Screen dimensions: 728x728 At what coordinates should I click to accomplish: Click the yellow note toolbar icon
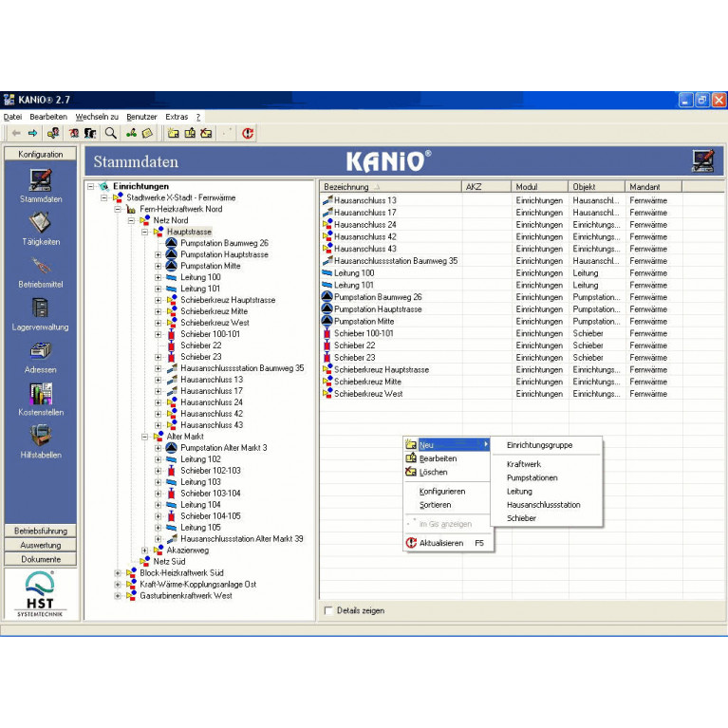click(x=147, y=134)
